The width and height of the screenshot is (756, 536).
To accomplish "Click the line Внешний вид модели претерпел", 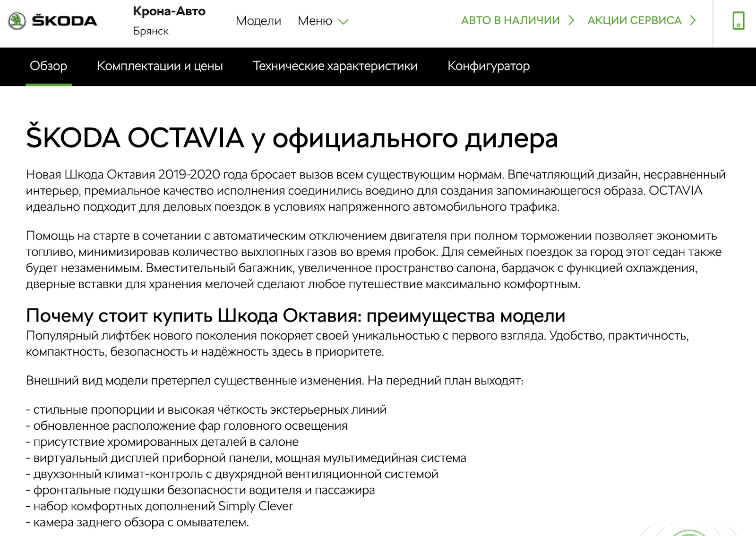I will (x=275, y=381).
